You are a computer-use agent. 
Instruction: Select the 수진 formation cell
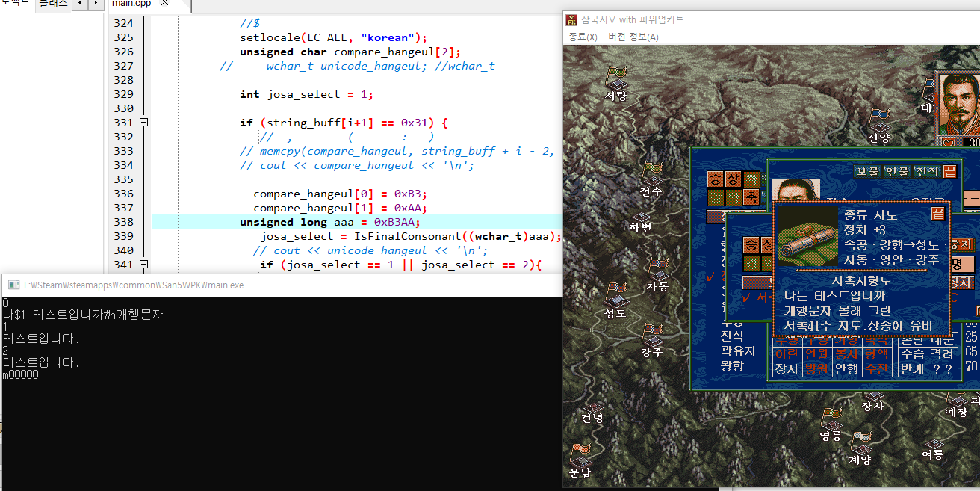(x=876, y=369)
